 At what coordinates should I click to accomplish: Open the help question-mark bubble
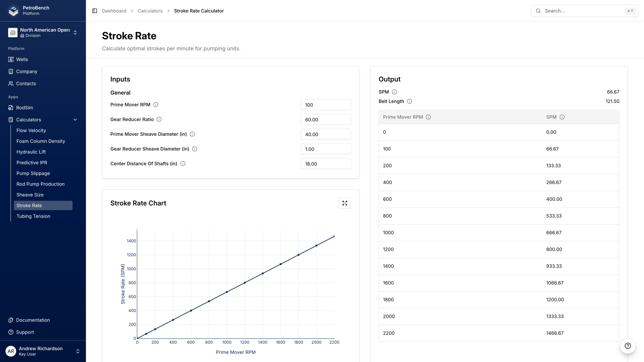(x=627, y=346)
